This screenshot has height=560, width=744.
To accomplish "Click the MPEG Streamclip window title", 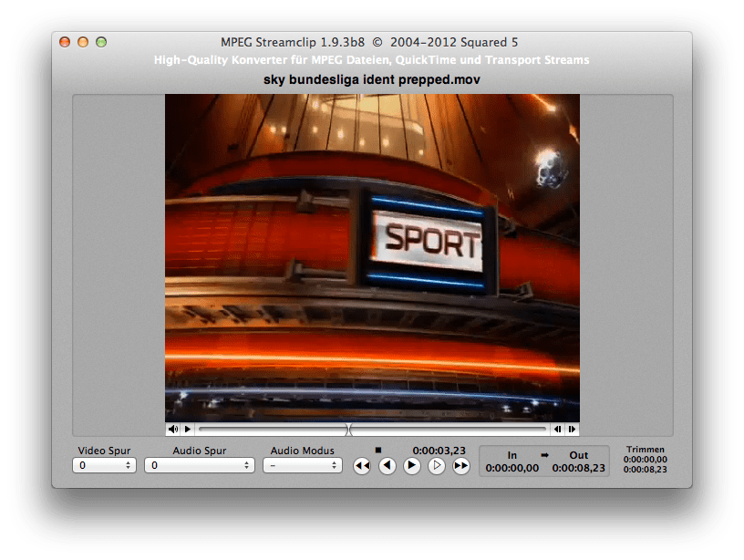I will click(369, 42).
